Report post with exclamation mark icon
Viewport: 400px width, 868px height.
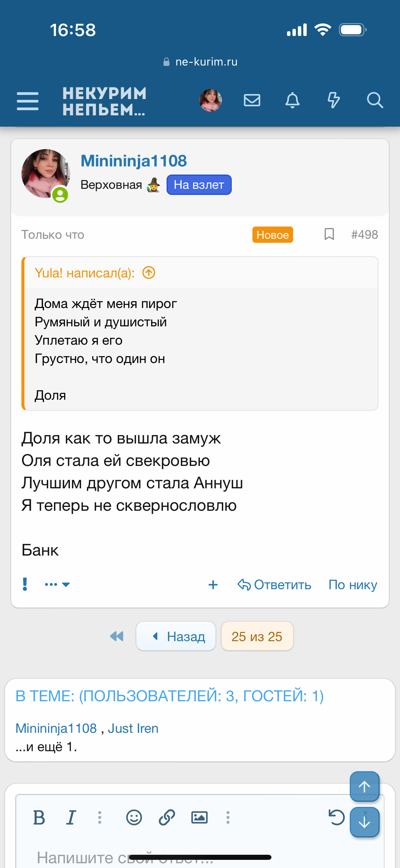(25, 584)
